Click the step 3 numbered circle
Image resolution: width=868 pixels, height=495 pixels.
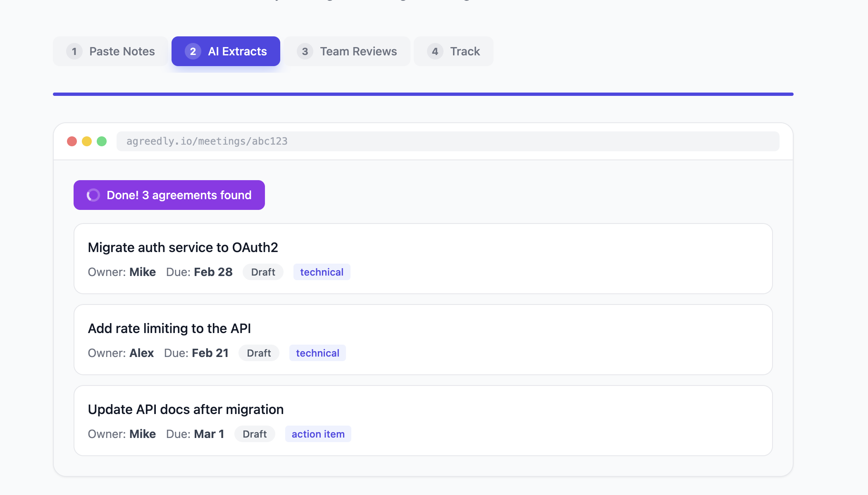pyautogui.click(x=305, y=51)
